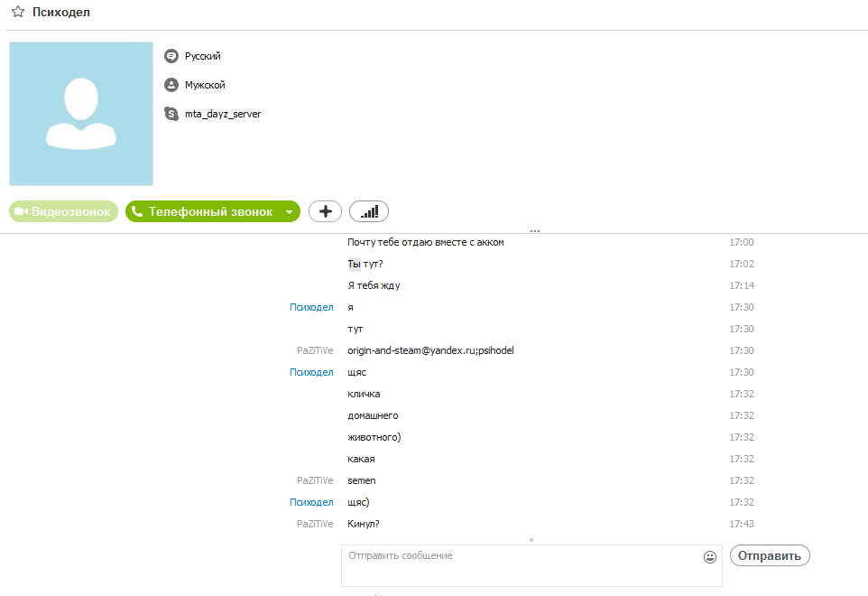Expand the call options dropdown arrow
The height and width of the screenshot is (596, 868).
tap(289, 211)
